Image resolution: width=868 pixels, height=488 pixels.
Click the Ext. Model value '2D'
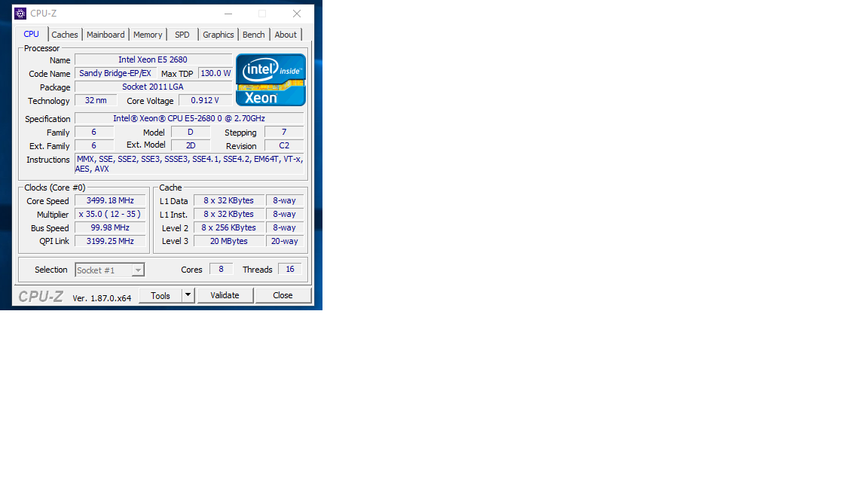click(191, 145)
